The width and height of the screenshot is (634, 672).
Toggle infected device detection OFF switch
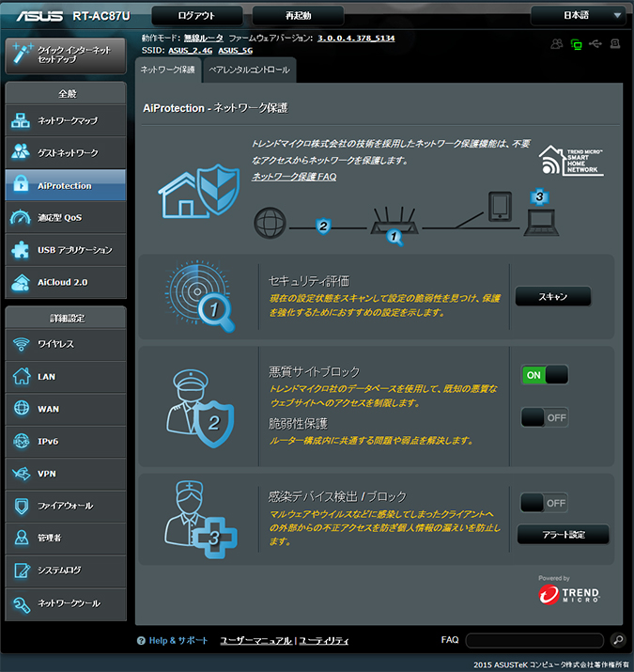pos(544,503)
